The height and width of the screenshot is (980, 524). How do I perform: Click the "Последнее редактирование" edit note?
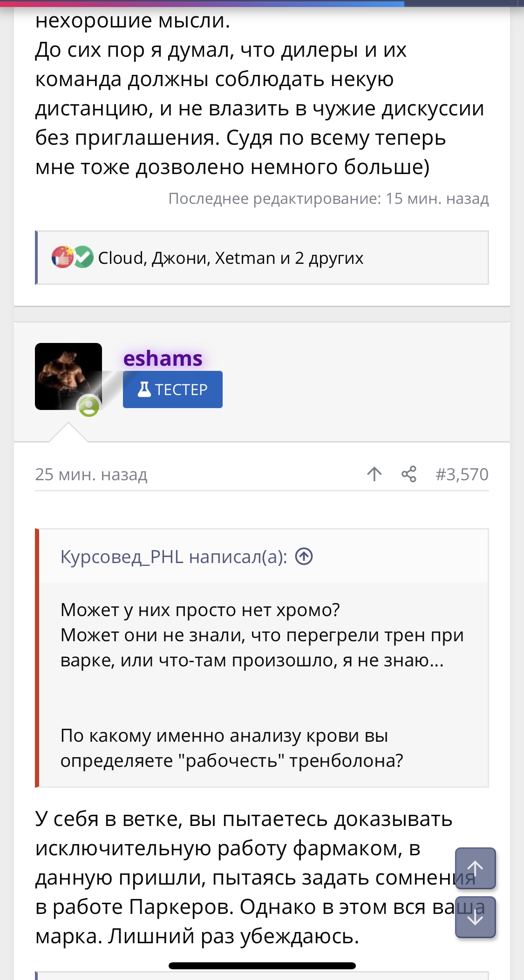coord(328,199)
